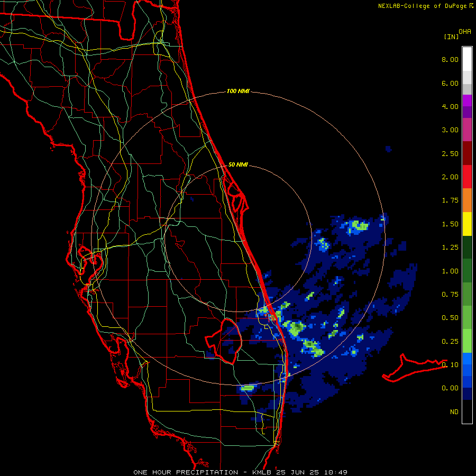
Task: Click the 100 NMI range ring label
Action: coord(238,91)
